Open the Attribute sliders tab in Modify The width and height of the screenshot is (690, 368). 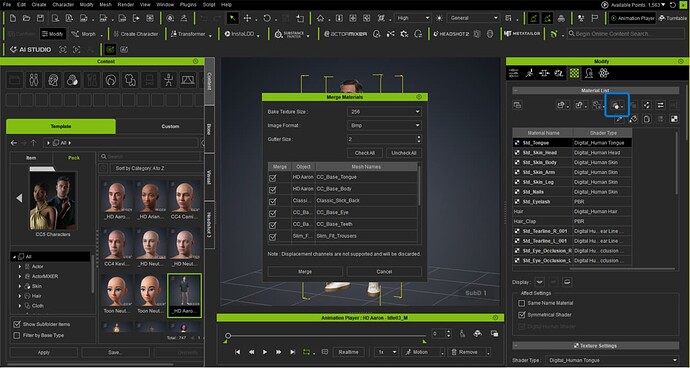[x=514, y=73]
